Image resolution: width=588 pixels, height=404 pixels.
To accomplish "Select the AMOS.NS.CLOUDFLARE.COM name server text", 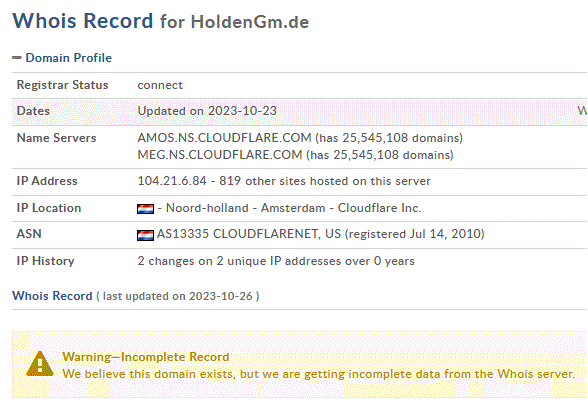I will pos(224,138).
